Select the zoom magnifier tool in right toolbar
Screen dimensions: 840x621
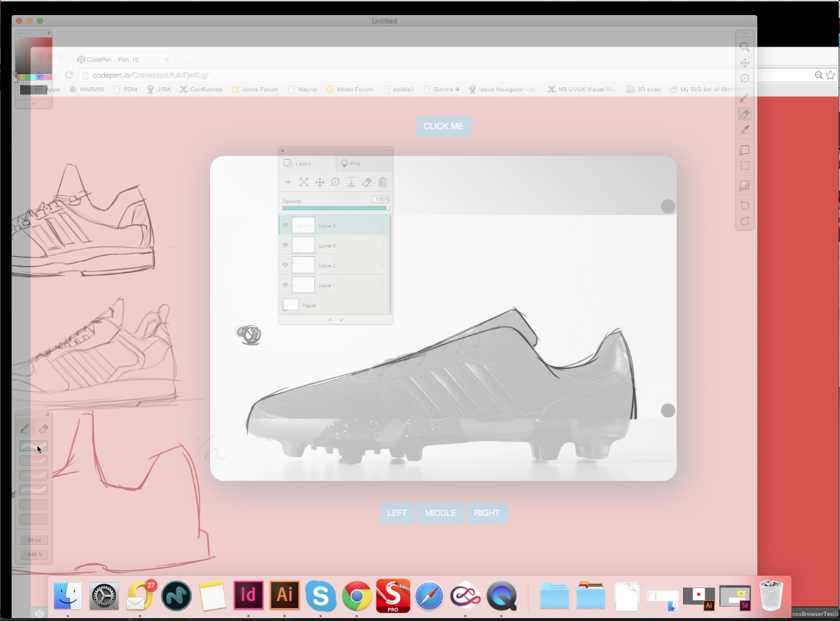tap(745, 47)
